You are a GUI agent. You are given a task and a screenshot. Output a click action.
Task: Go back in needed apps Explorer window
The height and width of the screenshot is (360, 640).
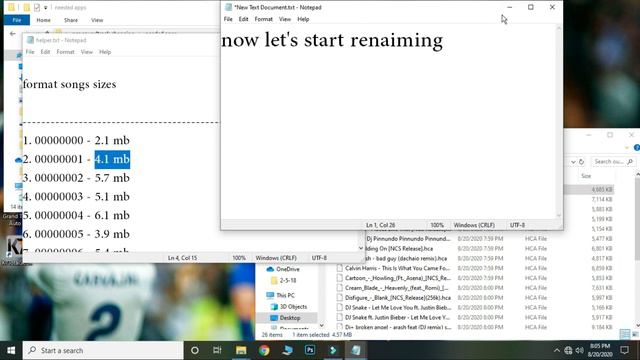point(13,33)
